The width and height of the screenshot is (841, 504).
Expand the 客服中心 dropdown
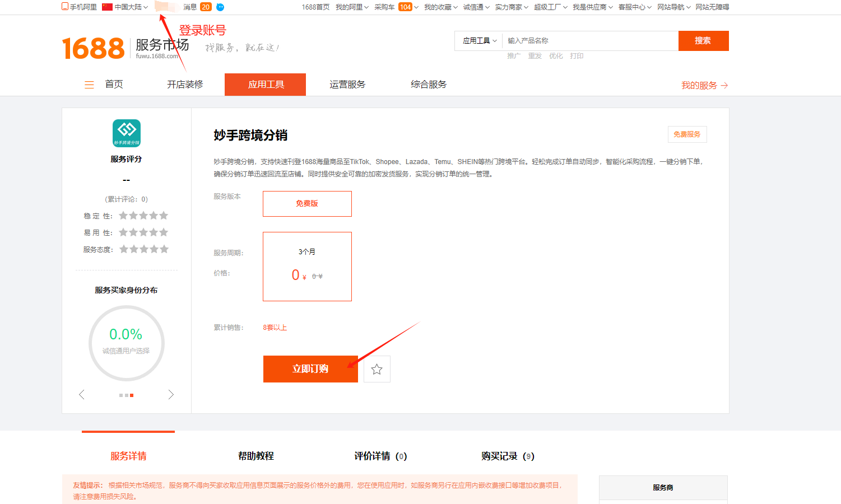(635, 7)
